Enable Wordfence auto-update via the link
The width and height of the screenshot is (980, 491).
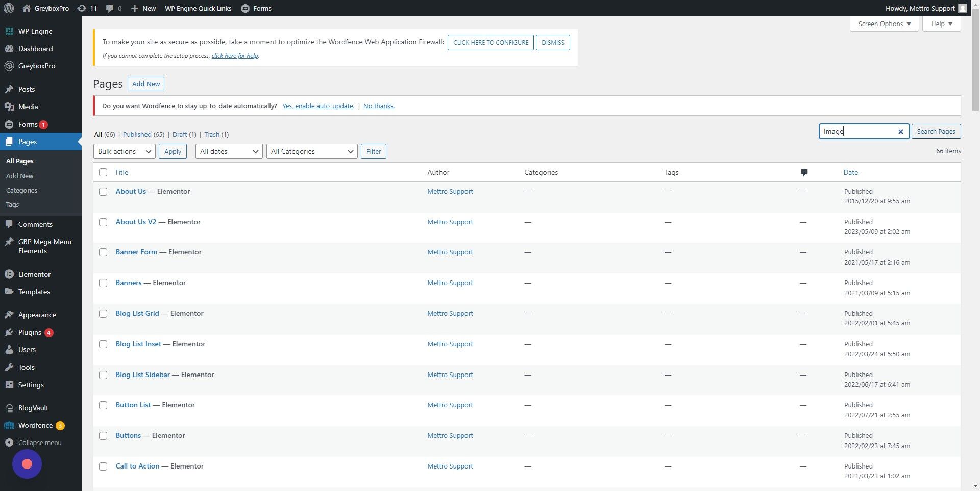coord(318,106)
